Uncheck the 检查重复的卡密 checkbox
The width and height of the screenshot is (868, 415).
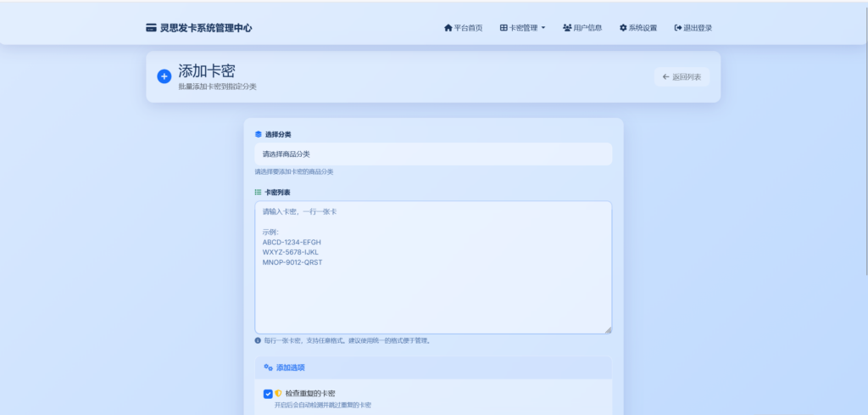(268, 394)
